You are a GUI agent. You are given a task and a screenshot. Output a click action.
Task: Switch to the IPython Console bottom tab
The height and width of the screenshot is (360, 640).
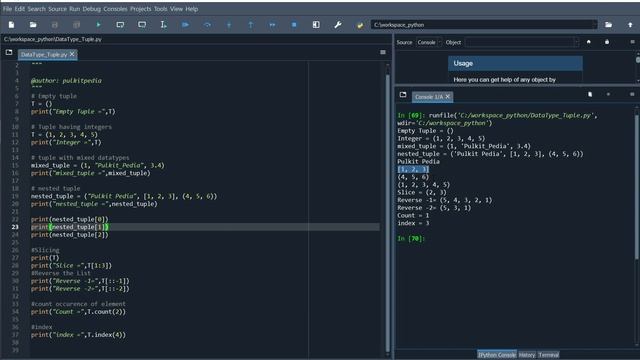click(497, 355)
